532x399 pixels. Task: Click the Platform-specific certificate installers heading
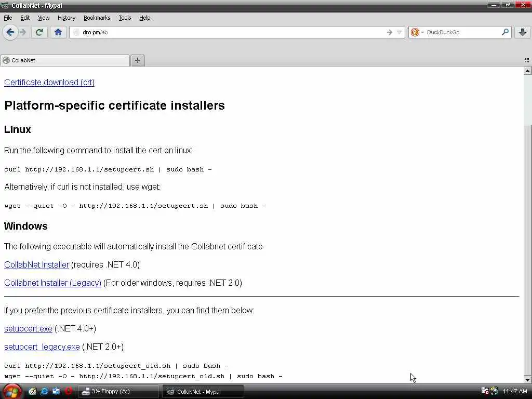[x=114, y=105]
